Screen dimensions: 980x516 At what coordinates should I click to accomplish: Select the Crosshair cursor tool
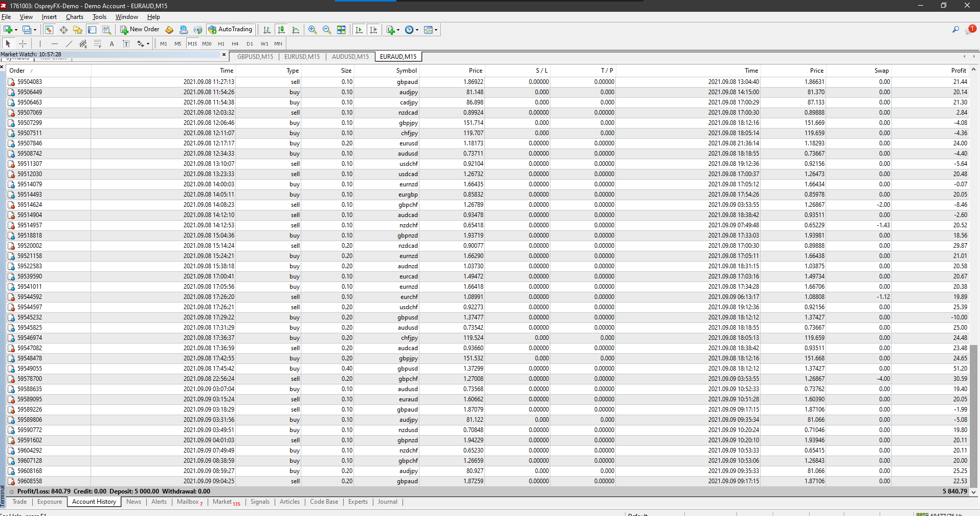(23, 44)
